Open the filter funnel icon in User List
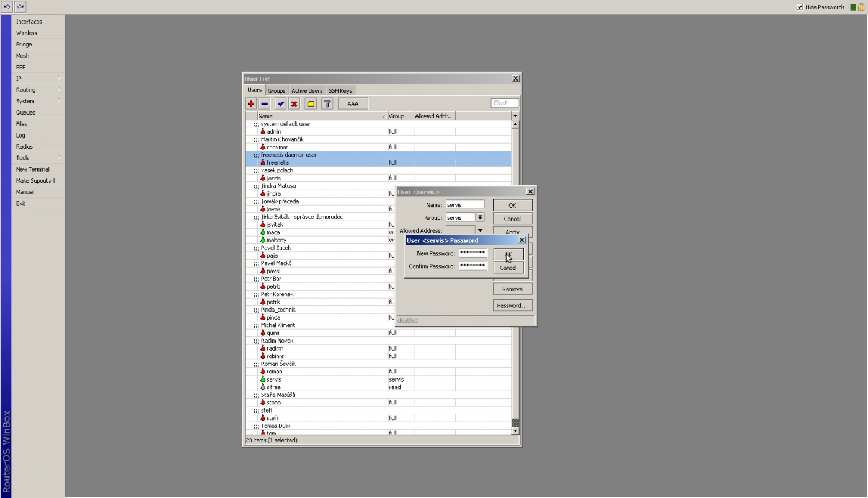The image size is (868, 498). pyautogui.click(x=327, y=103)
